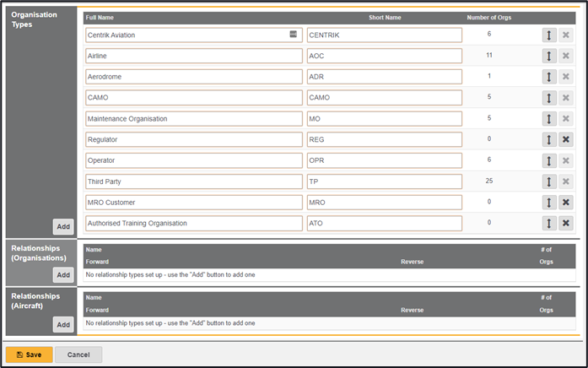Click the reorder arrow for CAMO row
Screen dimensions: 588x368
[x=549, y=98]
